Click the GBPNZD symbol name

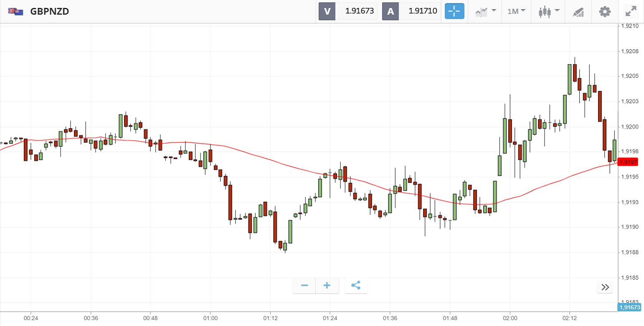[50, 12]
